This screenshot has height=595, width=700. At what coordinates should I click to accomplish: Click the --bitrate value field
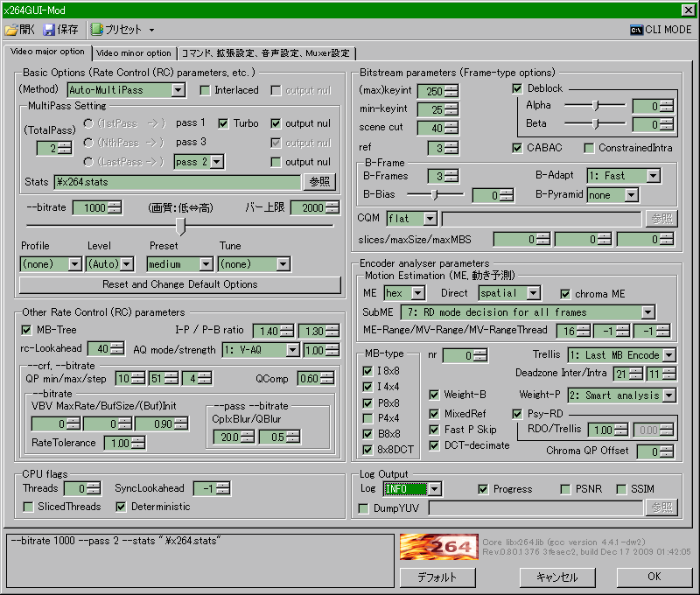coord(92,208)
